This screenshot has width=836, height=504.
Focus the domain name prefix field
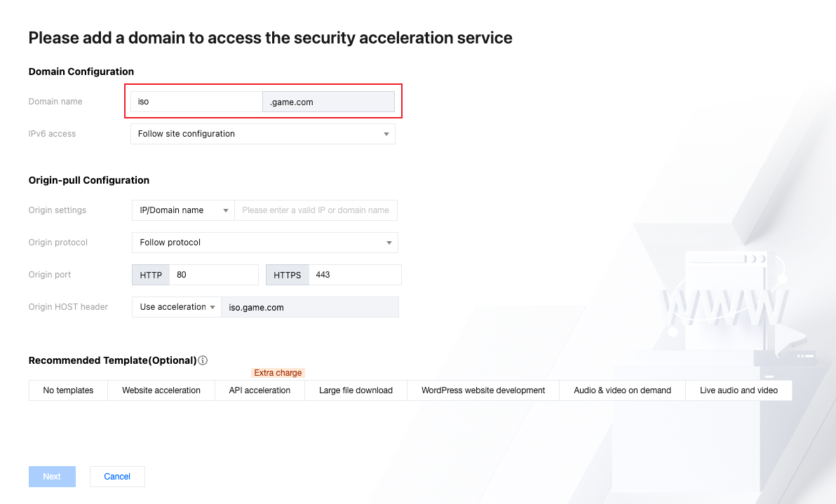(x=196, y=102)
